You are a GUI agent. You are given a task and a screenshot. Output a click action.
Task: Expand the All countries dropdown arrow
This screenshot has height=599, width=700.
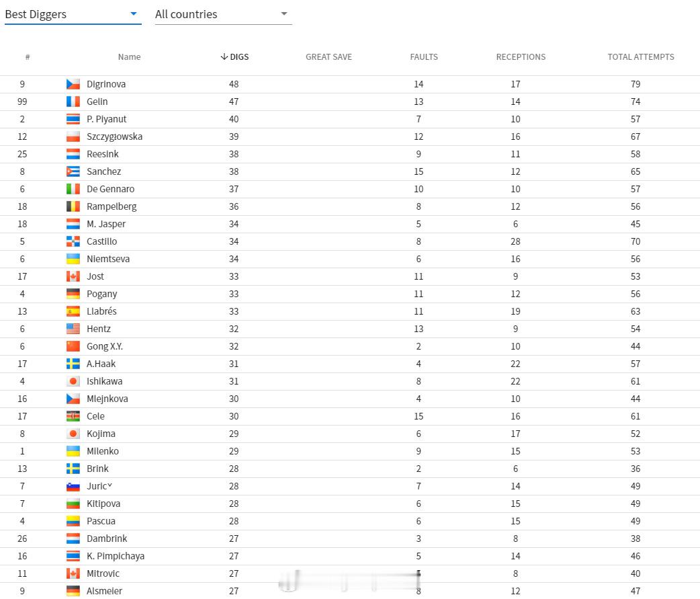284,14
